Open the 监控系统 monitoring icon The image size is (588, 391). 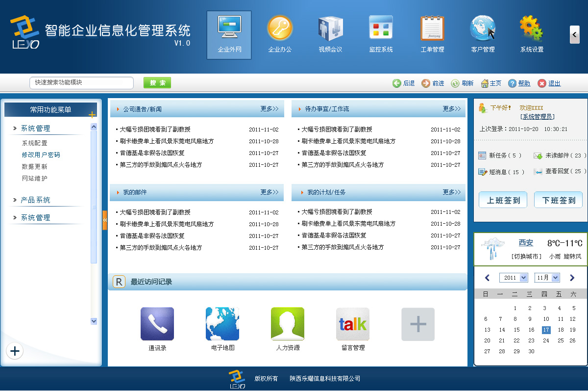click(x=381, y=28)
